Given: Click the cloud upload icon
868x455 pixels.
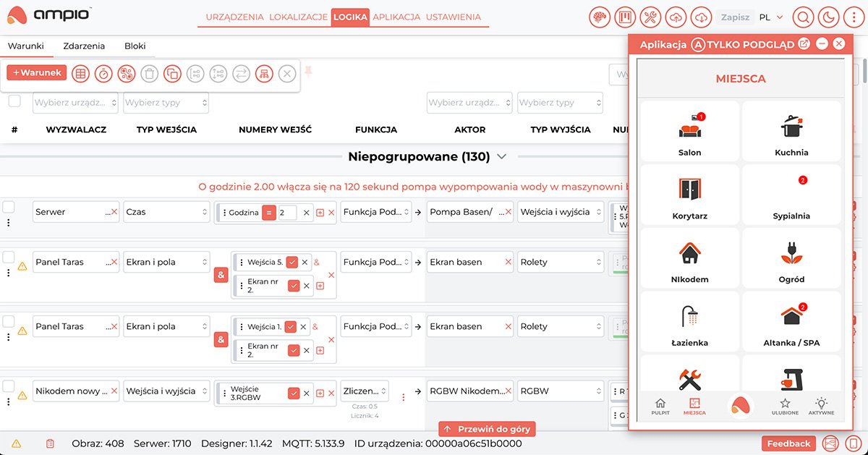Looking at the screenshot, I should 676,17.
